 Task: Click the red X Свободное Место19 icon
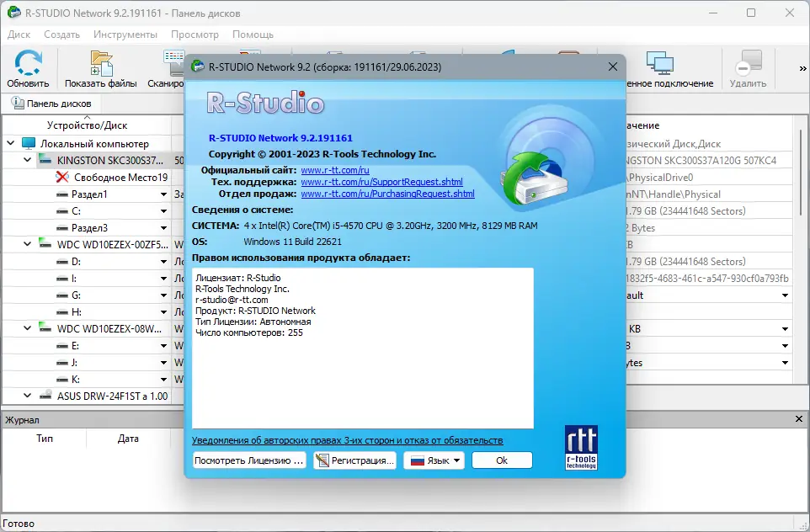(62, 177)
